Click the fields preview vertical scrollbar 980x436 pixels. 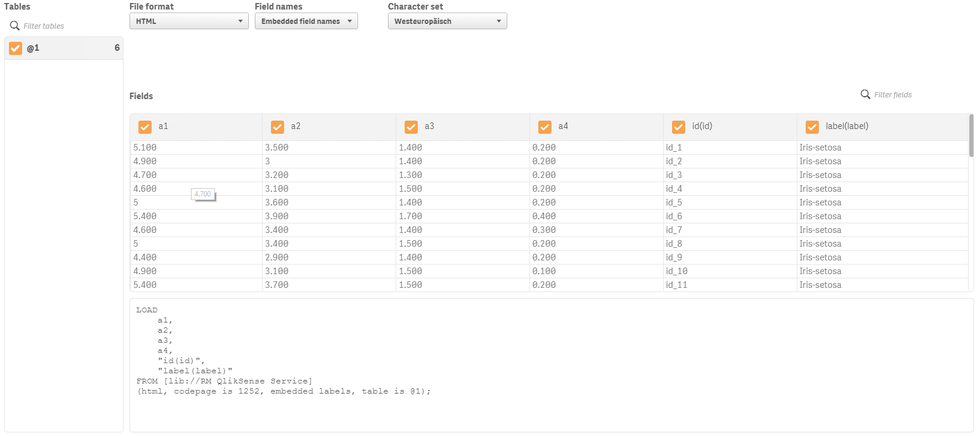(x=971, y=136)
